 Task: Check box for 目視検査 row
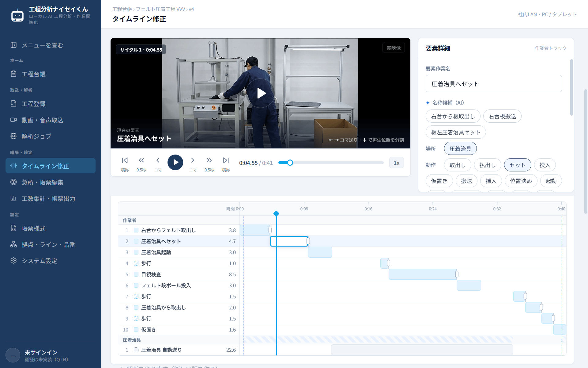tap(136, 274)
